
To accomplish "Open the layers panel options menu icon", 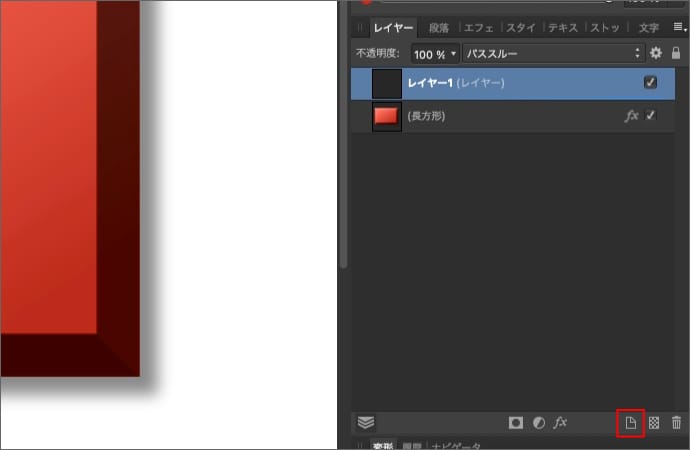I will [x=678, y=27].
